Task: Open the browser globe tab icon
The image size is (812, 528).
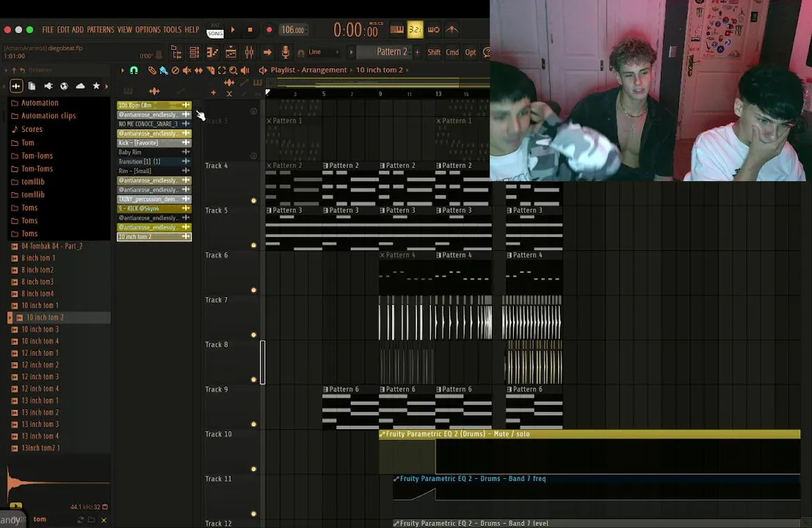Action: 64,86
